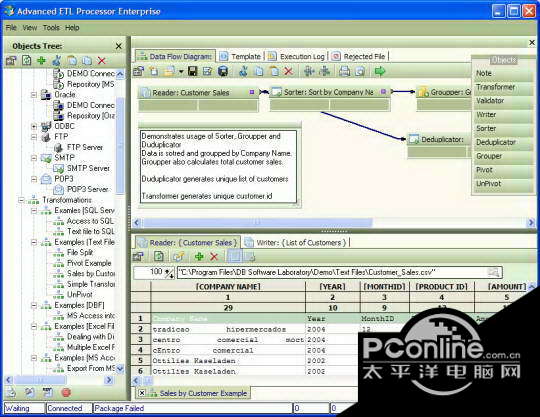Select the FTP Server tree item

pos(84,147)
